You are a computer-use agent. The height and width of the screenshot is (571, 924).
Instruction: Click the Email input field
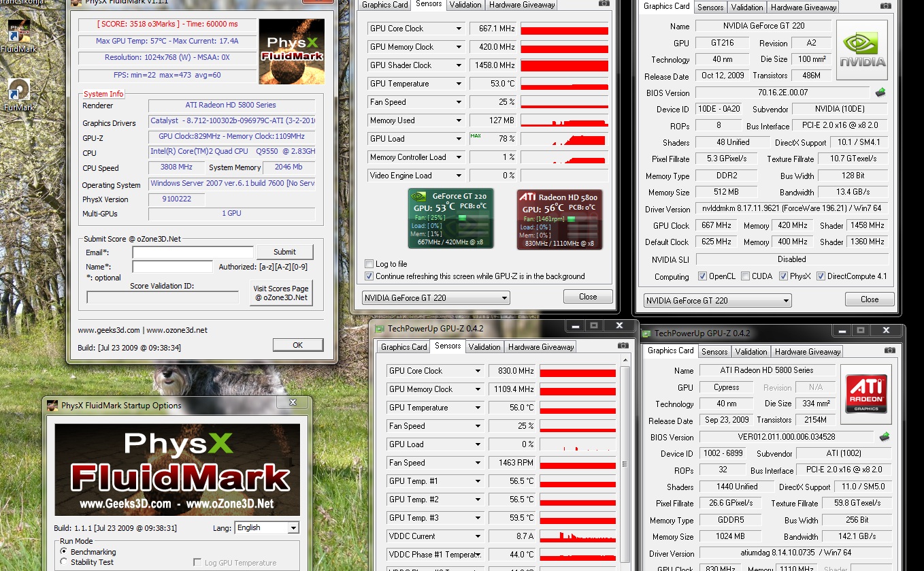coord(193,252)
